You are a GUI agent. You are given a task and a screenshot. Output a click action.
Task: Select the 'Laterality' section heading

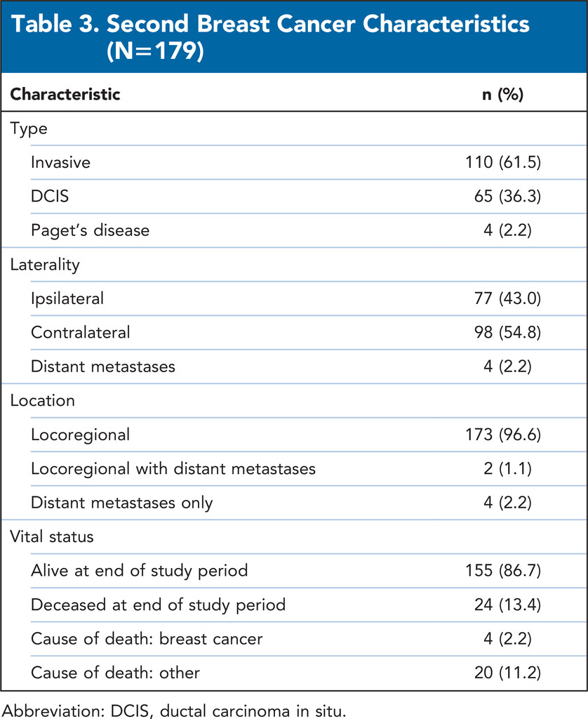(45, 265)
